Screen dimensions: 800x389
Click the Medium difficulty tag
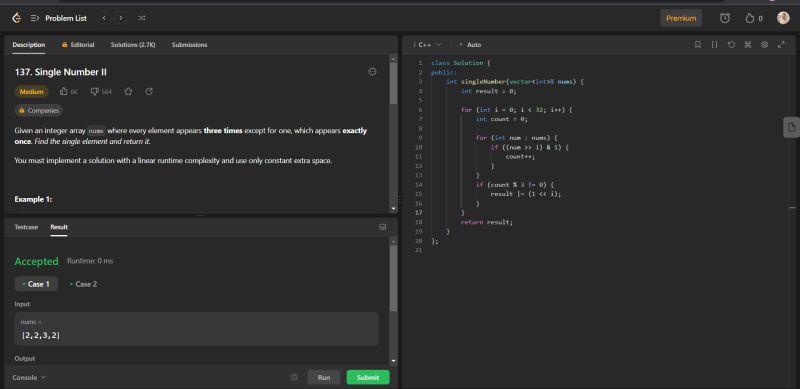32,92
